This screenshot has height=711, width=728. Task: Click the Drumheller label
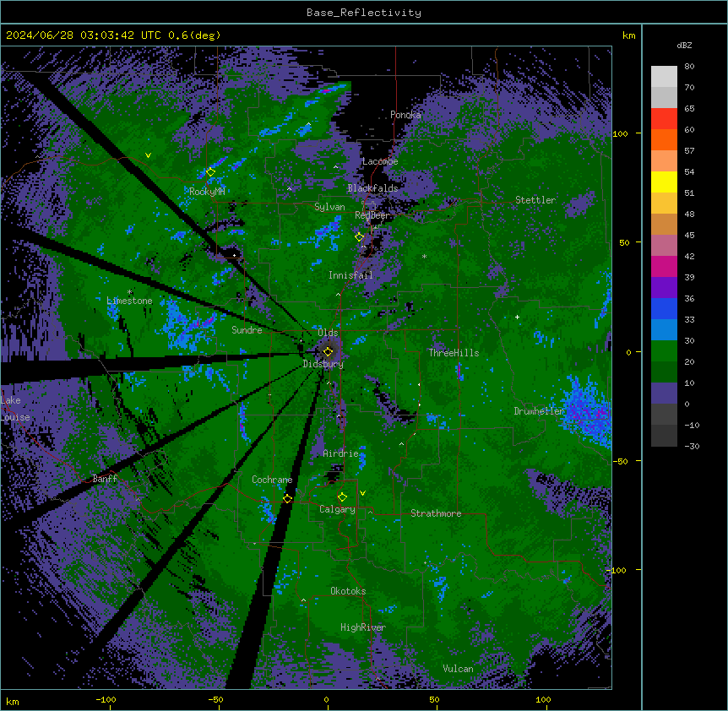click(539, 411)
